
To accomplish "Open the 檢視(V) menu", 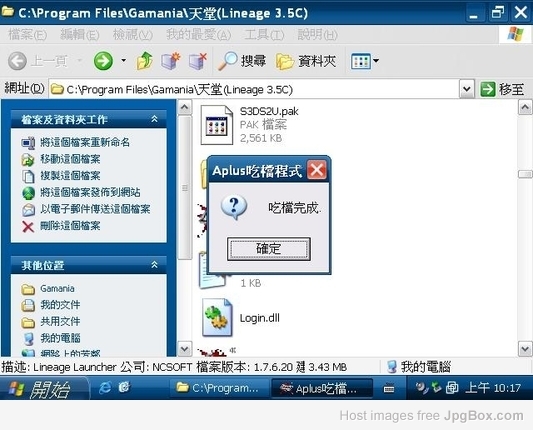I will 133,35.
